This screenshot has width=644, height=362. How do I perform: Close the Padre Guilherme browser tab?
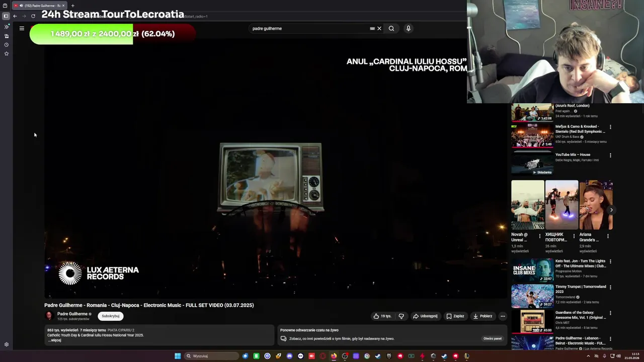click(x=63, y=6)
